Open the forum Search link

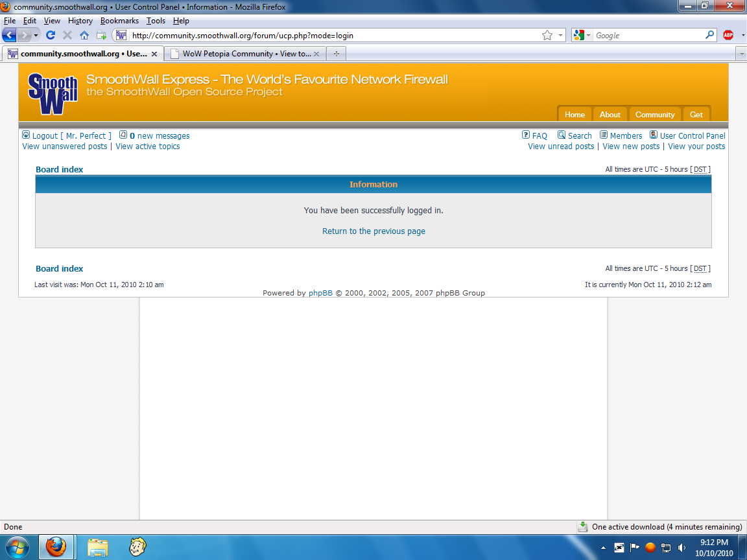[580, 135]
